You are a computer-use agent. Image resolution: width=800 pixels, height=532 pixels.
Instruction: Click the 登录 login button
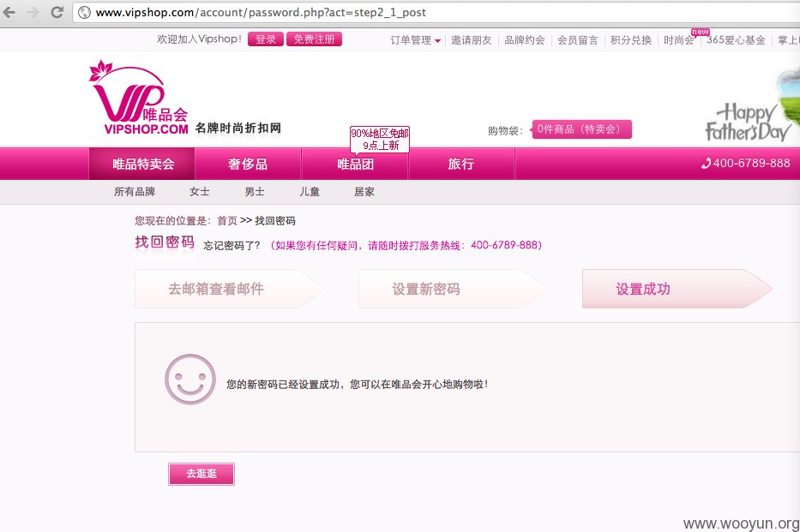(265, 39)
